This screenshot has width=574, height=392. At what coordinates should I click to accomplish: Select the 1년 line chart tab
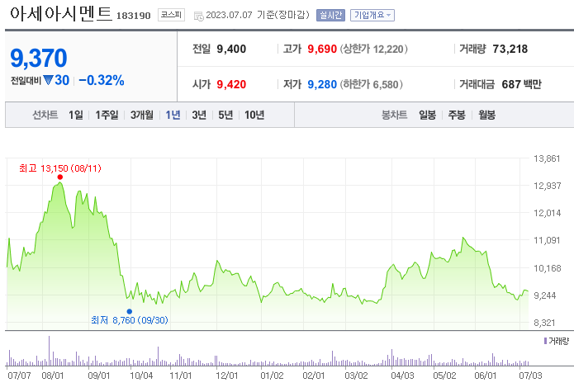tap(173, 115)
